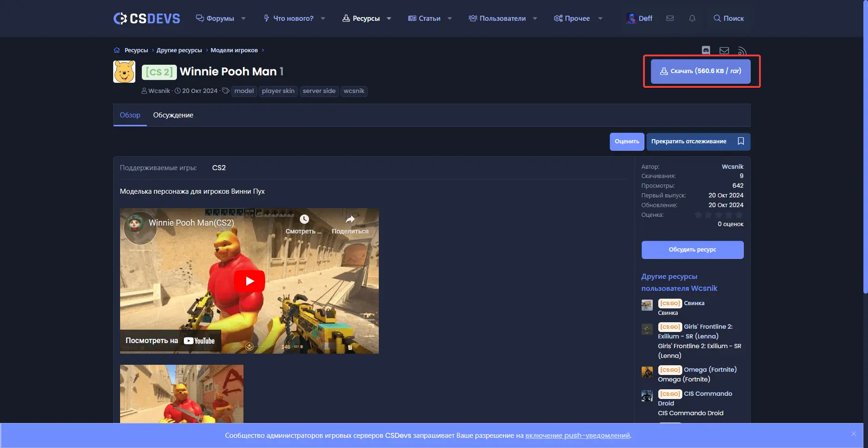Click Посмотреть на YouTube badge

(x=170, y=341)
